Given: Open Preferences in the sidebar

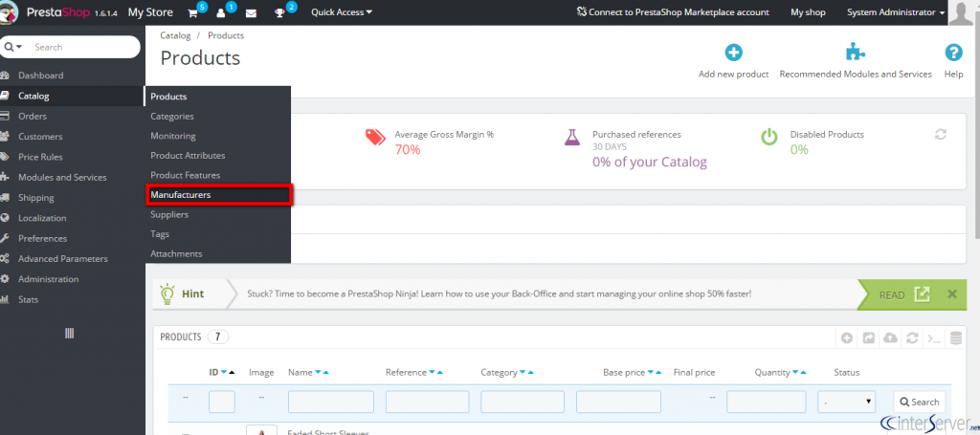Looking at the screenshot, I should [42, 238].
